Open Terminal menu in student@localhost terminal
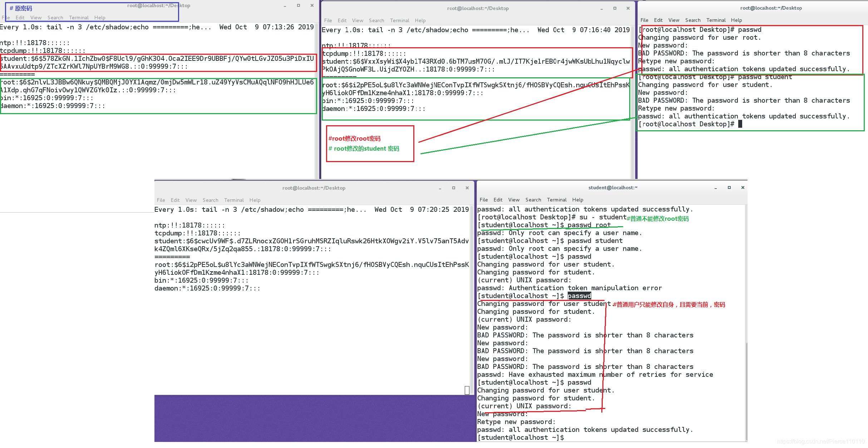Image resolution: width=868 pixels, height=448 pixels. tap(557, 200)
